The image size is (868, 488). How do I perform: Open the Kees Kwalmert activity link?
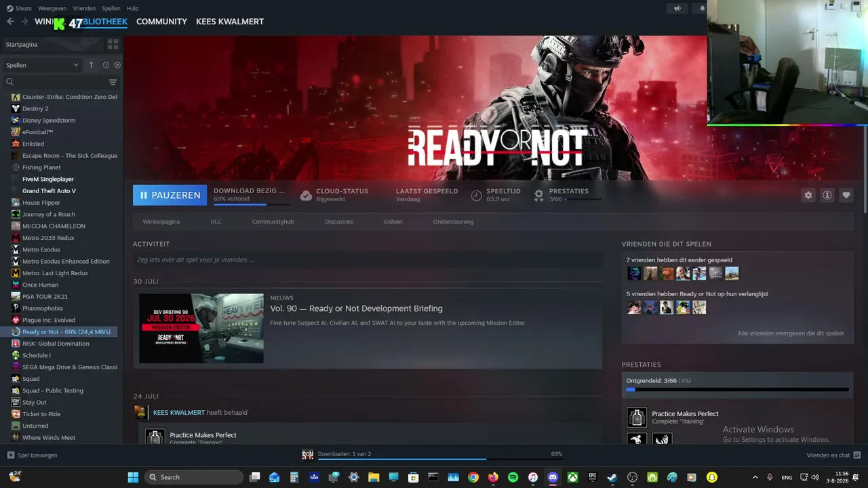179,412
